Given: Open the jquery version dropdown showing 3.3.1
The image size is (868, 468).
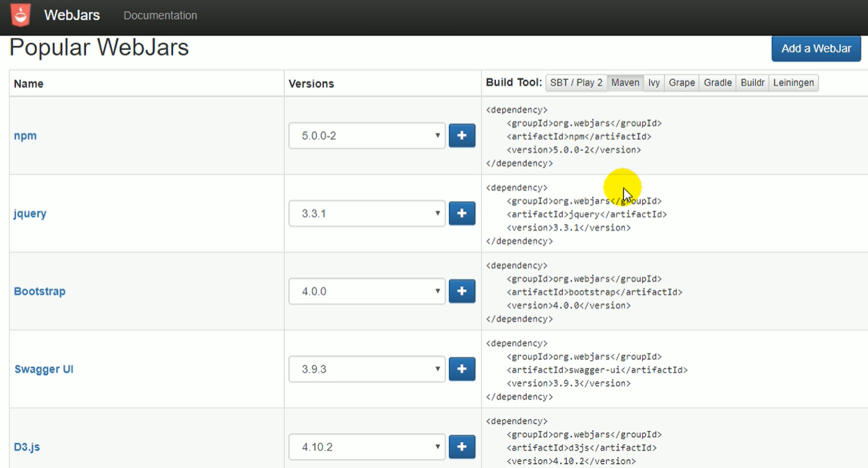Looking at the screenshot, I should [x=367, y=213].
